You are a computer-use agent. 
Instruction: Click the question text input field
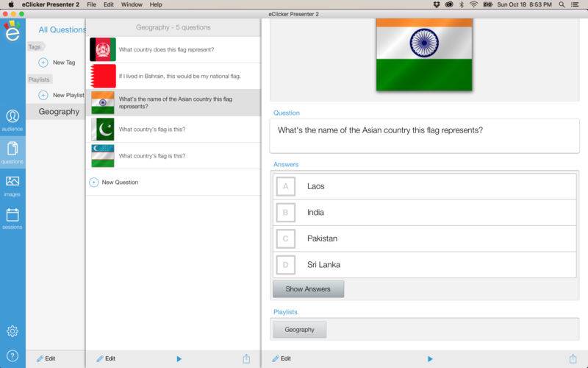[x=425, y=136]
